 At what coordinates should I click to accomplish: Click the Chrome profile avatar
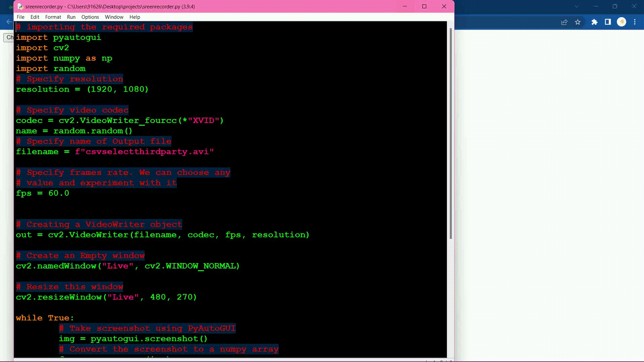(x=622, y=22)
